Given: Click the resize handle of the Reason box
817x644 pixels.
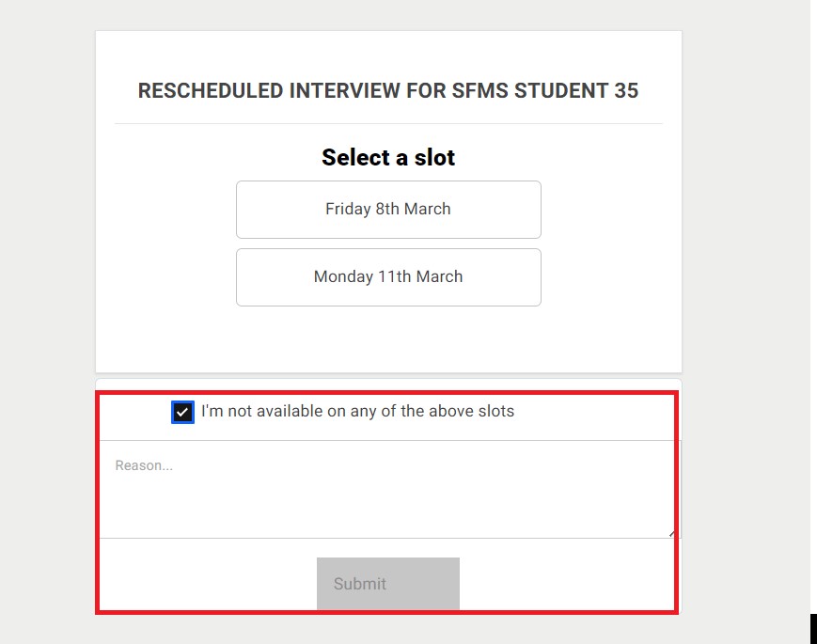Looking at the screenshot, I should click(x=669, y=532).
